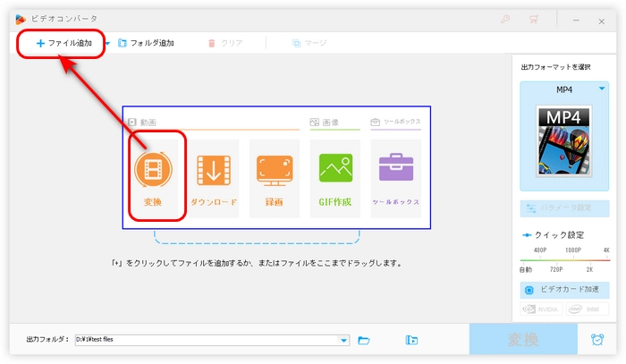626x364 pixels.
Task: Open the ツールボックス toolbox
Action: click(395, 170)
